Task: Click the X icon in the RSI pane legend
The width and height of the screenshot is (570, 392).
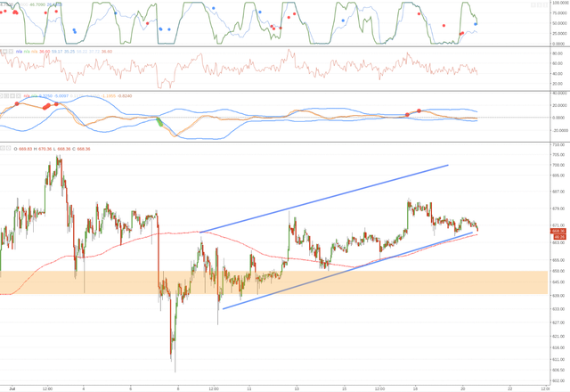Action: click(11, 52)
